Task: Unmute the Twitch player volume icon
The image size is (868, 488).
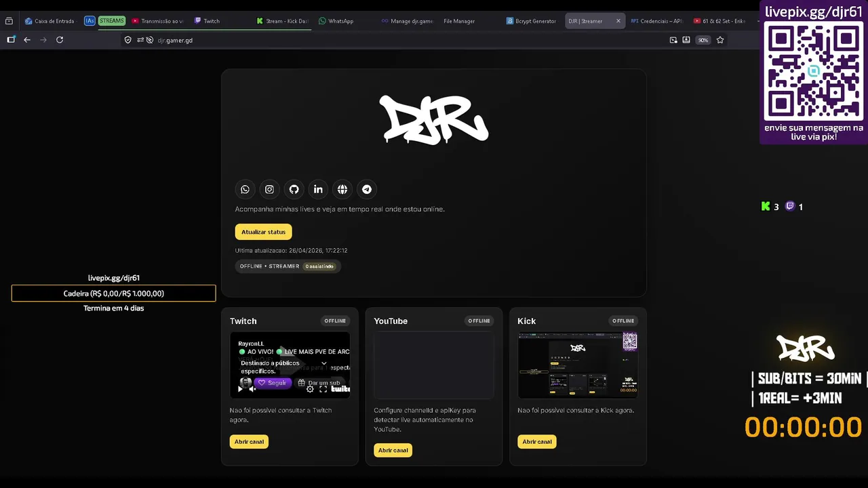Action: coord(252,389)
